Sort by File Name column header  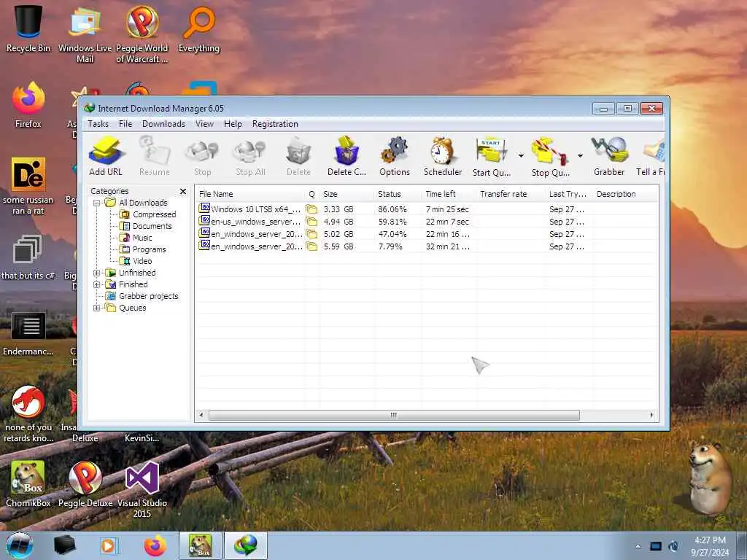click(x=251, y=194)
